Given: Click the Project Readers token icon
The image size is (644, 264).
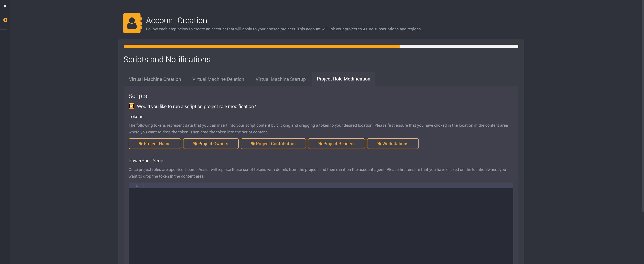Looking at the screenshot, I should tap(320, 144).
